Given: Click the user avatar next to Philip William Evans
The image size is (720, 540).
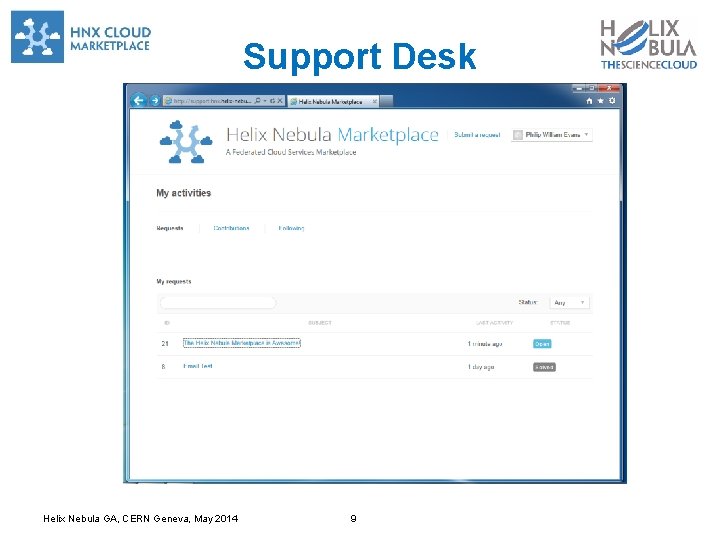Looking at the screenshot, I should pos(518,135).
